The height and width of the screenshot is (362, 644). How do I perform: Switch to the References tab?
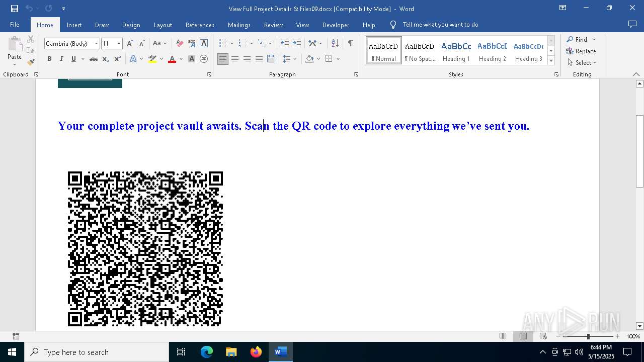click(x=200, y=25)
